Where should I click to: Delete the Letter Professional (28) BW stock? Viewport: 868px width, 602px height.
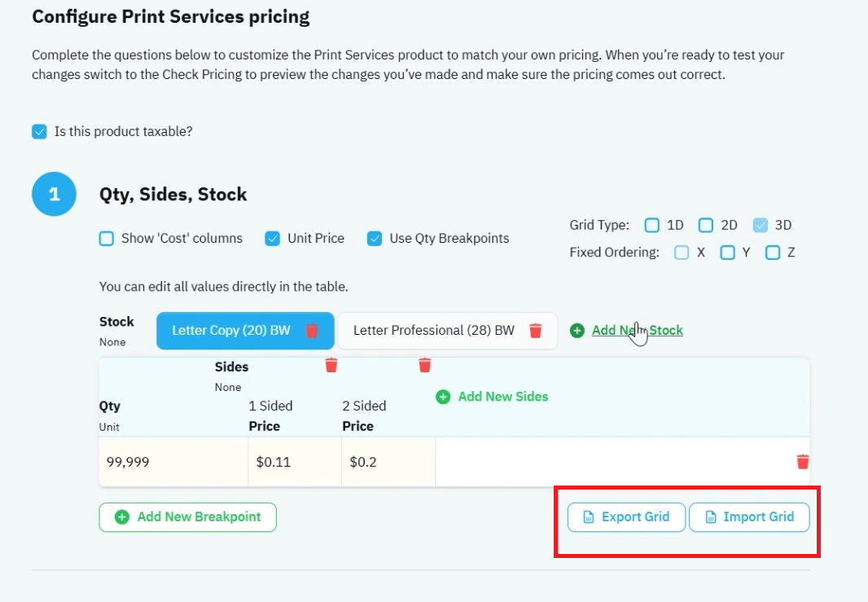(535, 331)
